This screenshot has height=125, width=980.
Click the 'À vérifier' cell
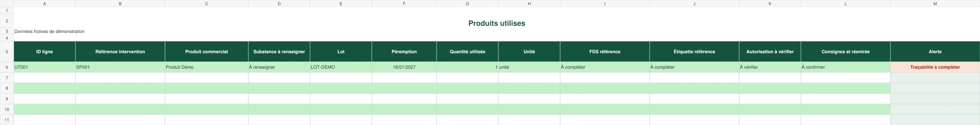pyautogui.click(x=770, y=67)
